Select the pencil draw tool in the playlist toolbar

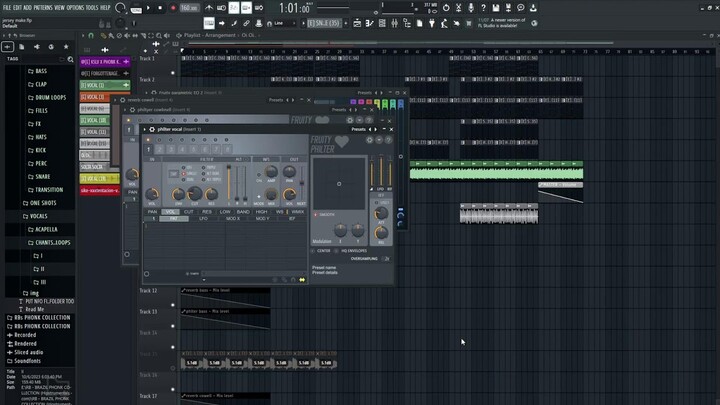[x=103, y=35]
